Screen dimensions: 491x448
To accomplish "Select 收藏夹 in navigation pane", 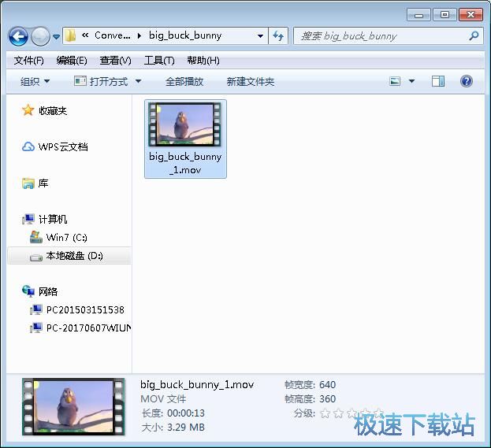I will click(x=53, y=110).
